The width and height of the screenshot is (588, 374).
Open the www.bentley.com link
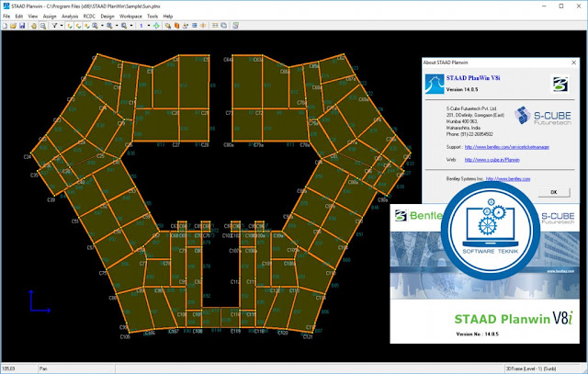tap(508, 179)
